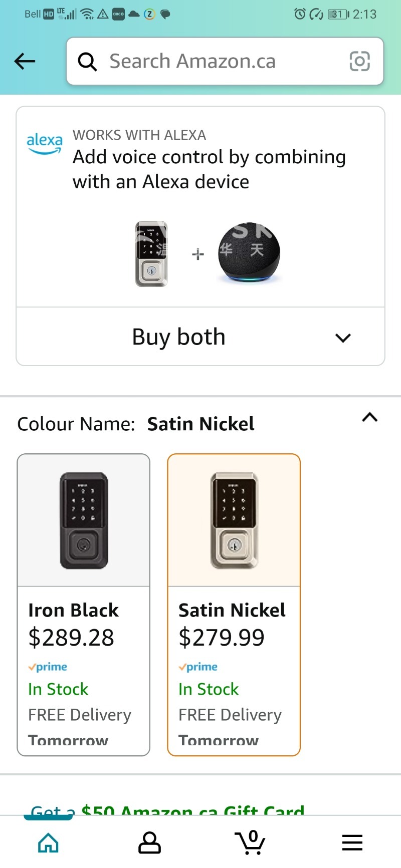The height and width of the screenshot is (868, 401).
Task: Select the Iron Black product thumbnail
Action: 83,520
